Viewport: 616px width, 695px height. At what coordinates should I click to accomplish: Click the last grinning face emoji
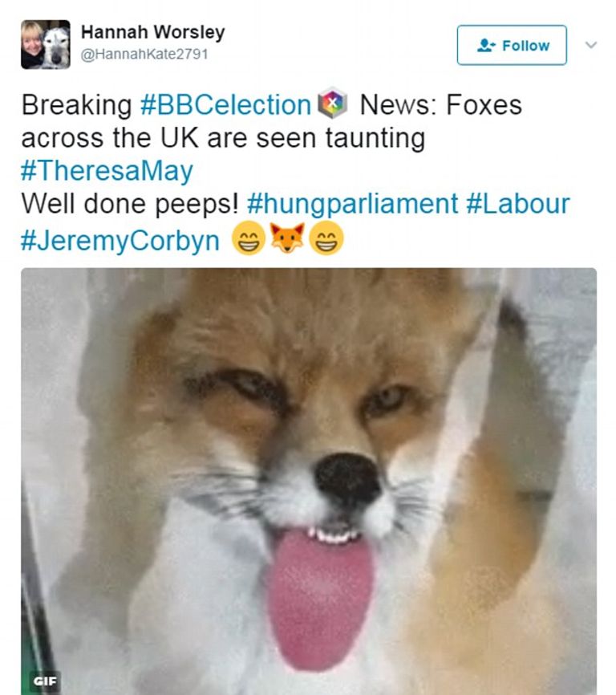pyautogui.click(x=326, y=238)
